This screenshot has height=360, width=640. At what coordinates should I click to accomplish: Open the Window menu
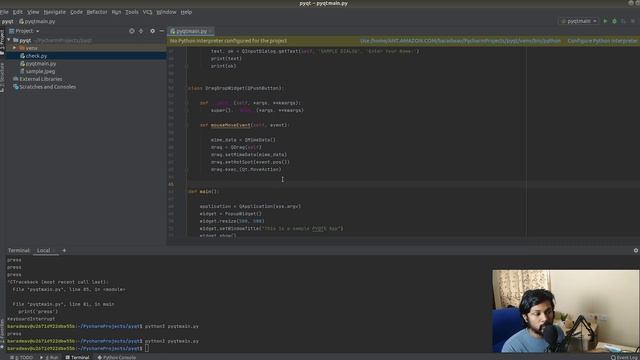[167, 12]
